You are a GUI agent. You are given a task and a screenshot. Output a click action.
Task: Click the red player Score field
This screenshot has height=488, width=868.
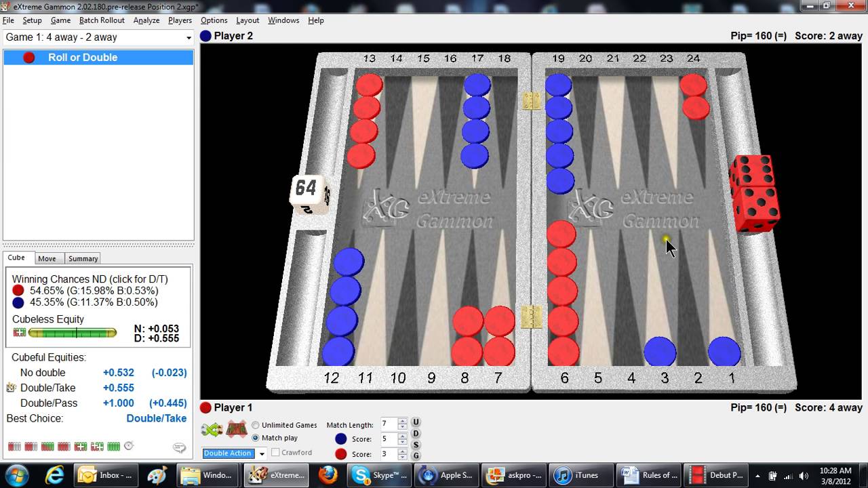click(389, 454)
